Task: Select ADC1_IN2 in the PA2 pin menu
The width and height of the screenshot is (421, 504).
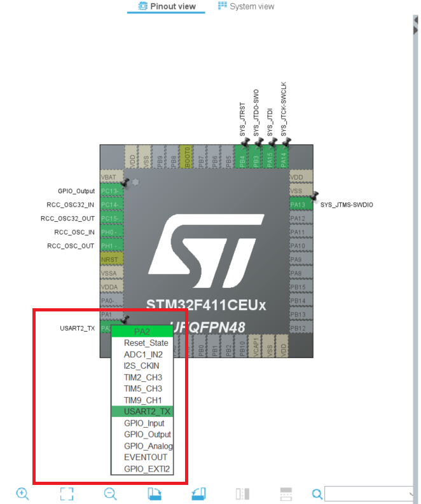Action: tap(143, 355)
